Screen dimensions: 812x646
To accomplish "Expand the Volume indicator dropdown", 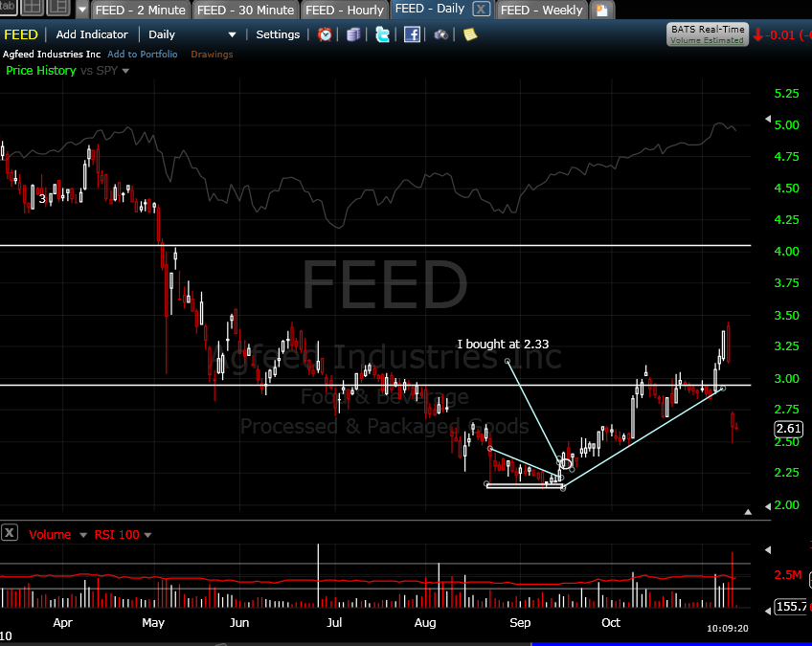I will pos(83,535).
